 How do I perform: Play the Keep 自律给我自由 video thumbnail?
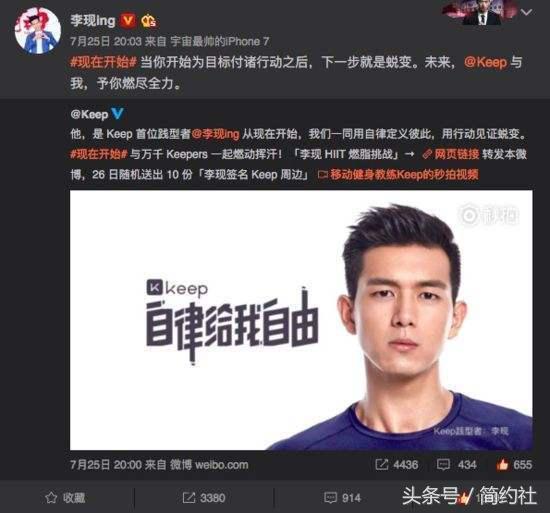tap(301, 320)
